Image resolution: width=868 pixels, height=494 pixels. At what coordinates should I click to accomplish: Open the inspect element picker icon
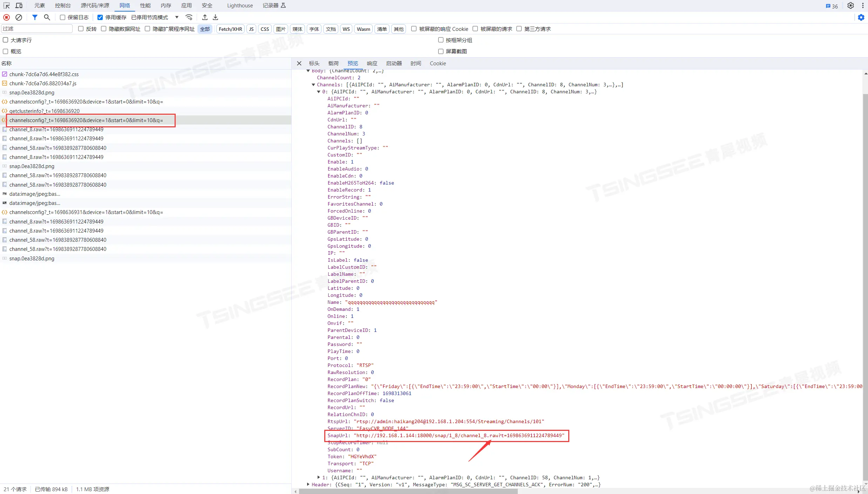6,6
